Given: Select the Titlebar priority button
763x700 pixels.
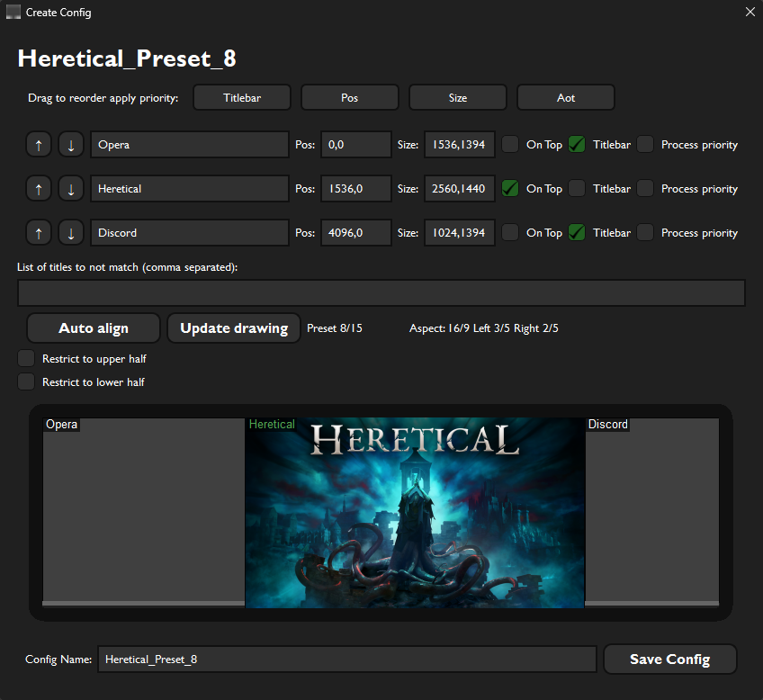Looking at the screenshot, I should click(242, 98).
